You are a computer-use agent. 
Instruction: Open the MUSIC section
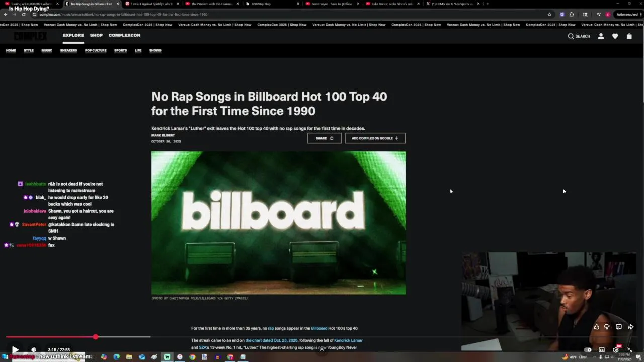(x=47, y=50)
